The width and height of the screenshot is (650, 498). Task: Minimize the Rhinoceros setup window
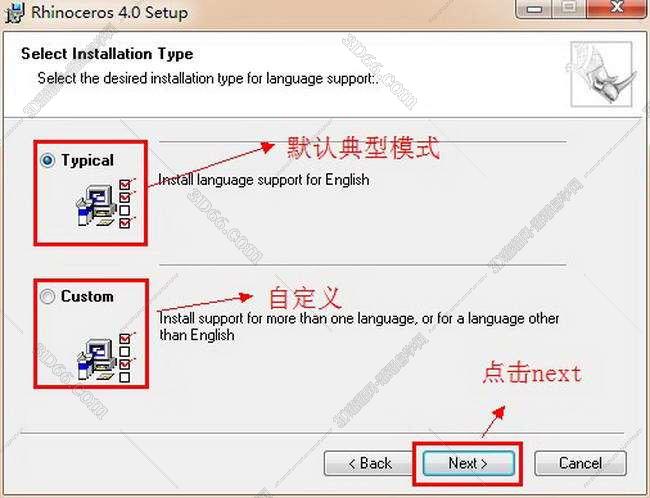(537, 9)
